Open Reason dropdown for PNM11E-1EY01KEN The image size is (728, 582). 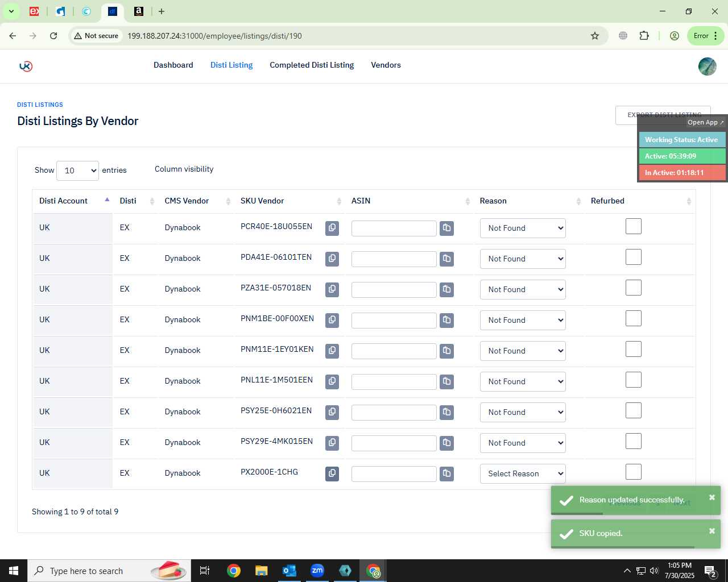coord(523,351)
